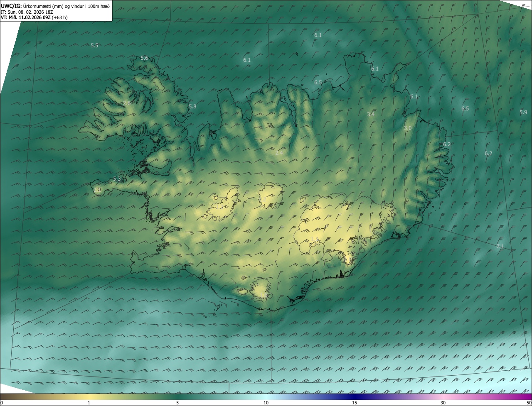Click the 2.6 value label
The image size is (532, 406).
(127, 103)
